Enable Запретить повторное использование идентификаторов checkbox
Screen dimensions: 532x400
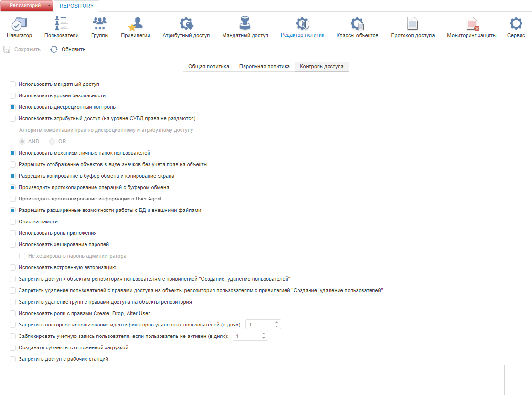12,325
